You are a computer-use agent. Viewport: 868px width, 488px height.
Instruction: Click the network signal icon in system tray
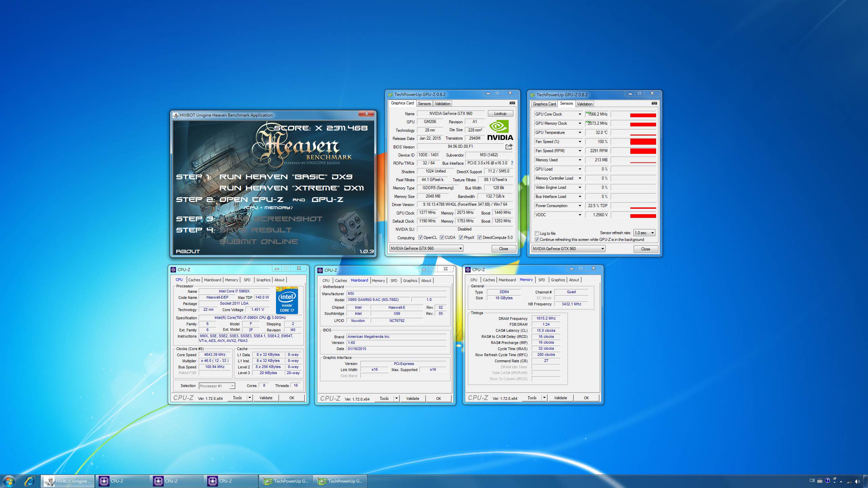[849, 481]
